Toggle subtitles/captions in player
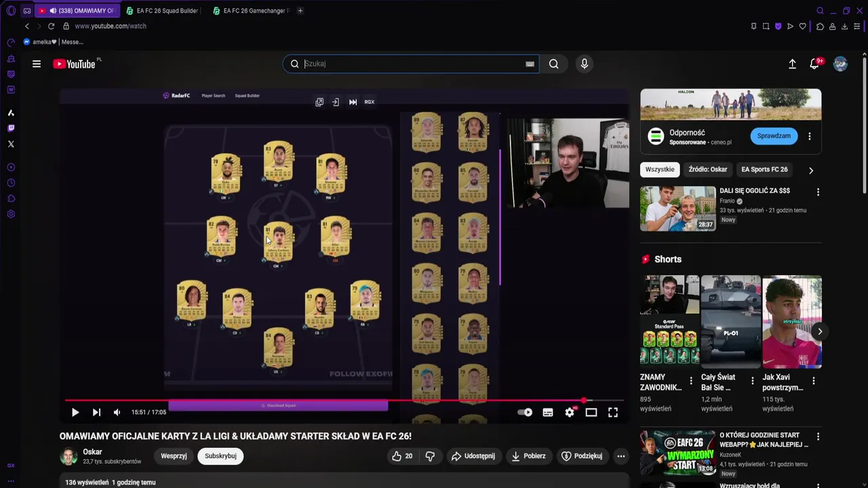 548,412
